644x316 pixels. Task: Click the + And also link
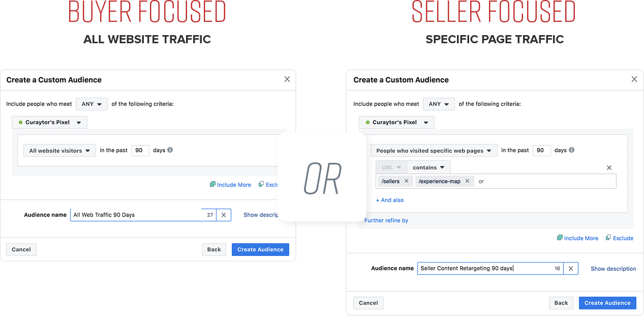tap(390, 200)
